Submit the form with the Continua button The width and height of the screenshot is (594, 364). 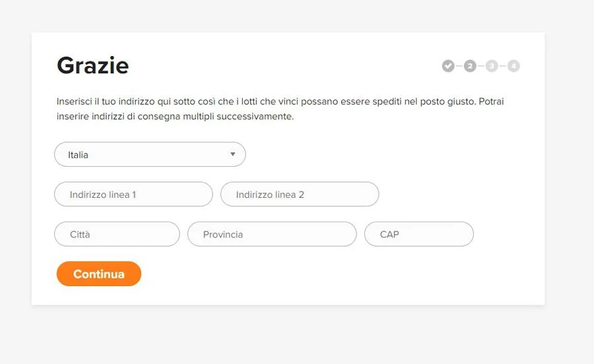[x=99, y=274]
